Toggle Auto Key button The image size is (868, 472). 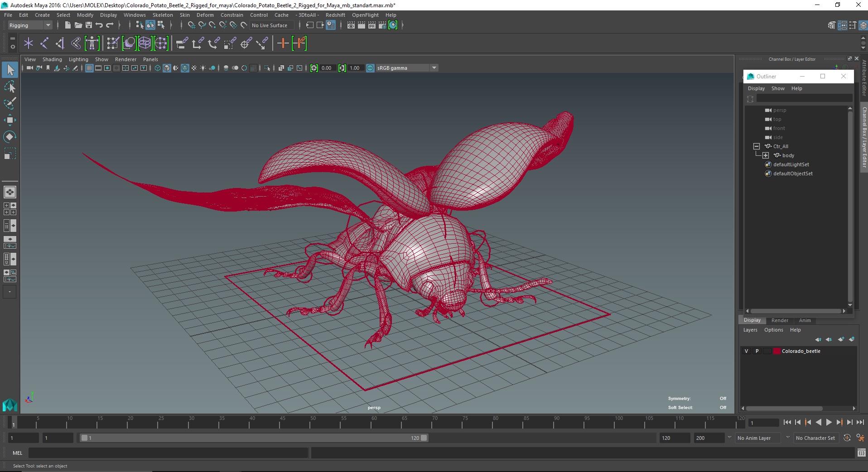(847, 438)
